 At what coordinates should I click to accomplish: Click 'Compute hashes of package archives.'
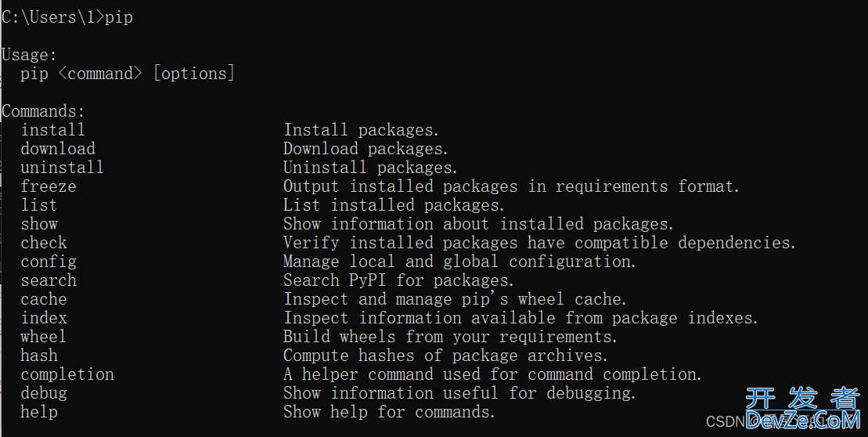point(445,356)
